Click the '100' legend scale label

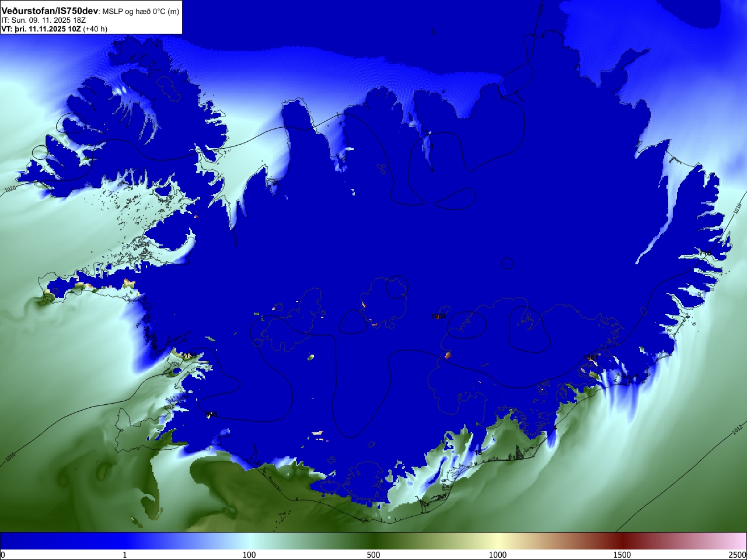pyautogui.click(x=249, y=555)
